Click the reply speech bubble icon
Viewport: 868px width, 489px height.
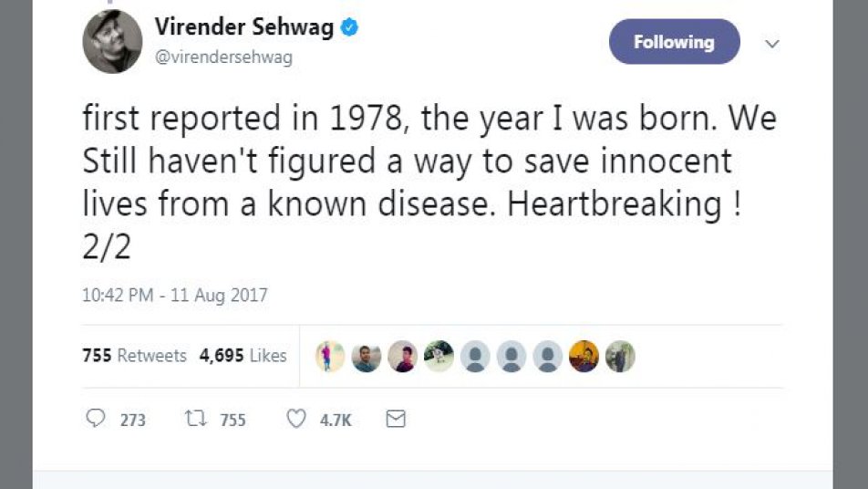96,420
